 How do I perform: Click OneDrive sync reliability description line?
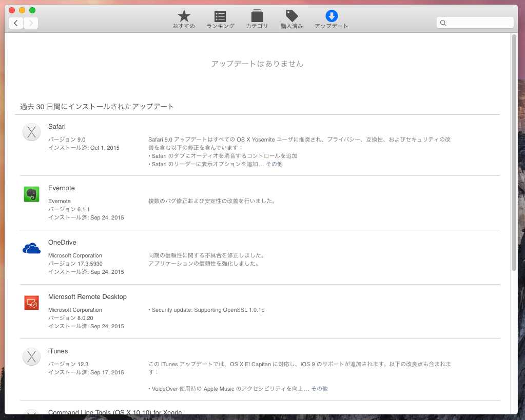(207, 255)
